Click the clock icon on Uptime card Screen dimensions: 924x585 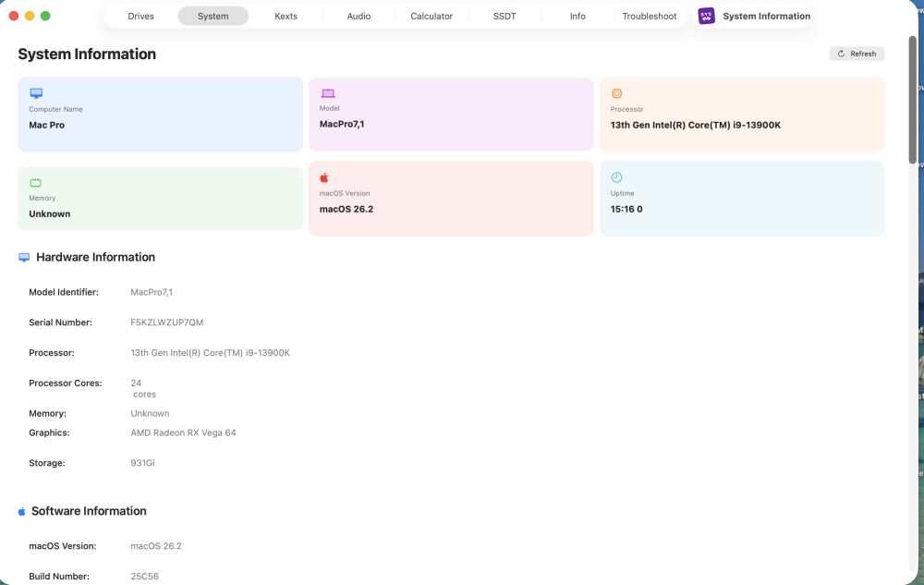(616, 177)
